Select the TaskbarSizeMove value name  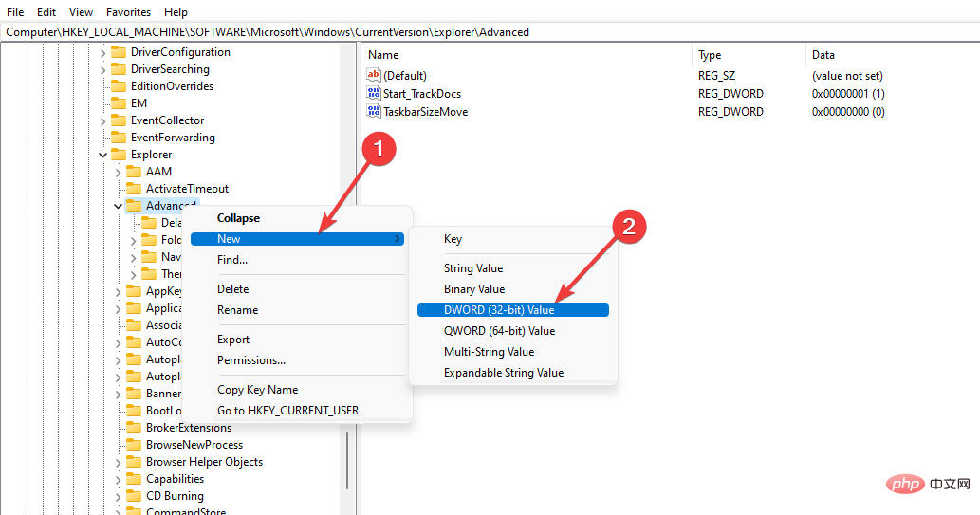coord(426,112)
